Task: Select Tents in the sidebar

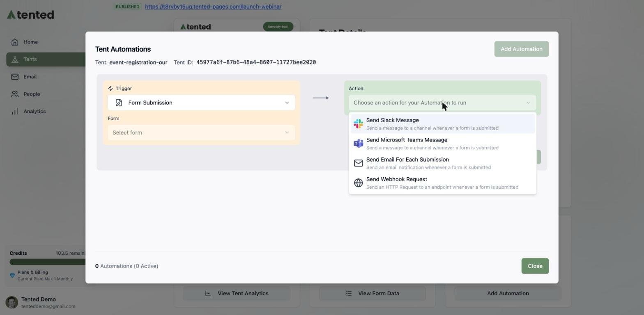Action: [x=46, y=59]
